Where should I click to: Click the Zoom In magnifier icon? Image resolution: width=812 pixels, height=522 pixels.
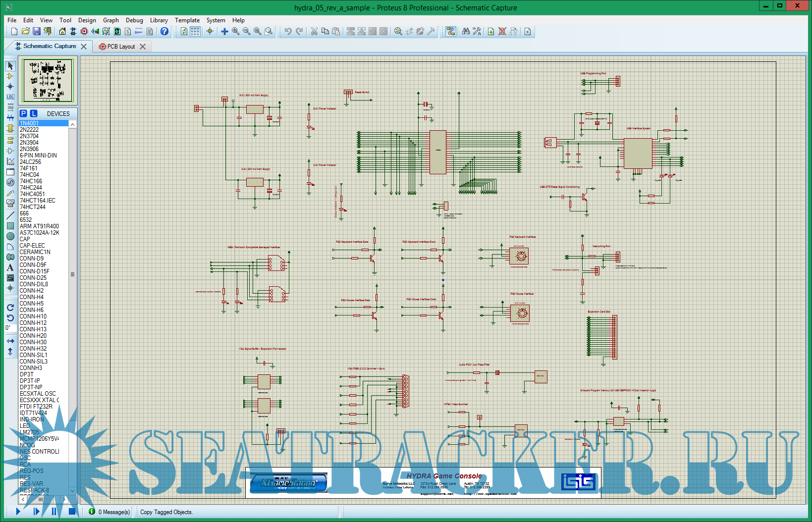click(236, 32)
